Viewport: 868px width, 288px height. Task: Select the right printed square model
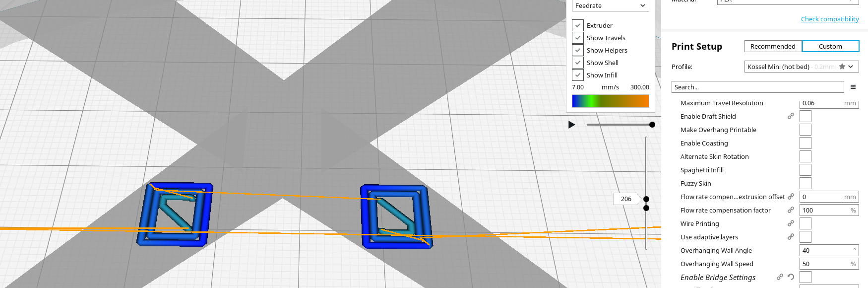coord(396,216)
